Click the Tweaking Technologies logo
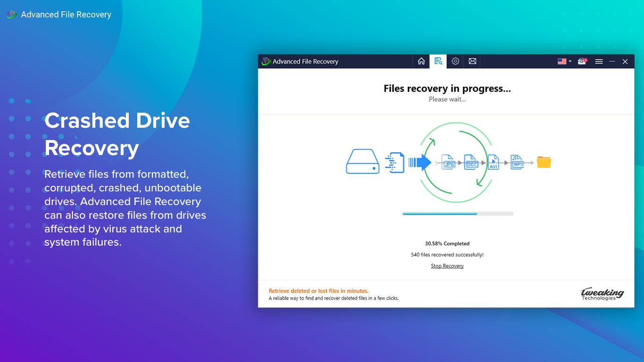644x362 pixels. [x=602, y=294]
